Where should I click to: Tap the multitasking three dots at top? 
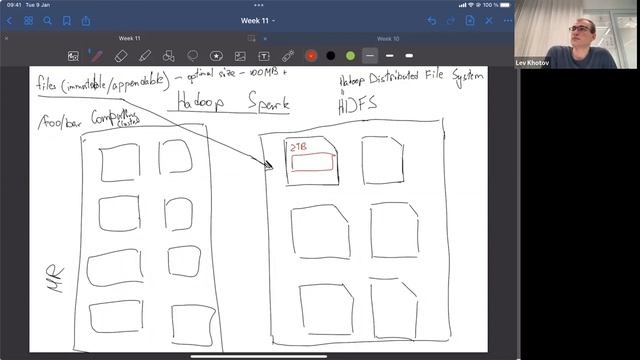click(x=258, y=5)
